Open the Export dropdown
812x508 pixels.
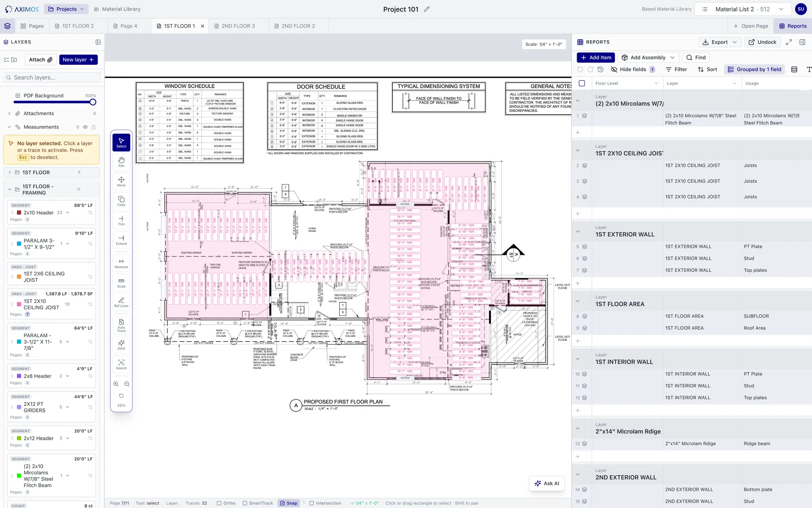click(720, 42)
